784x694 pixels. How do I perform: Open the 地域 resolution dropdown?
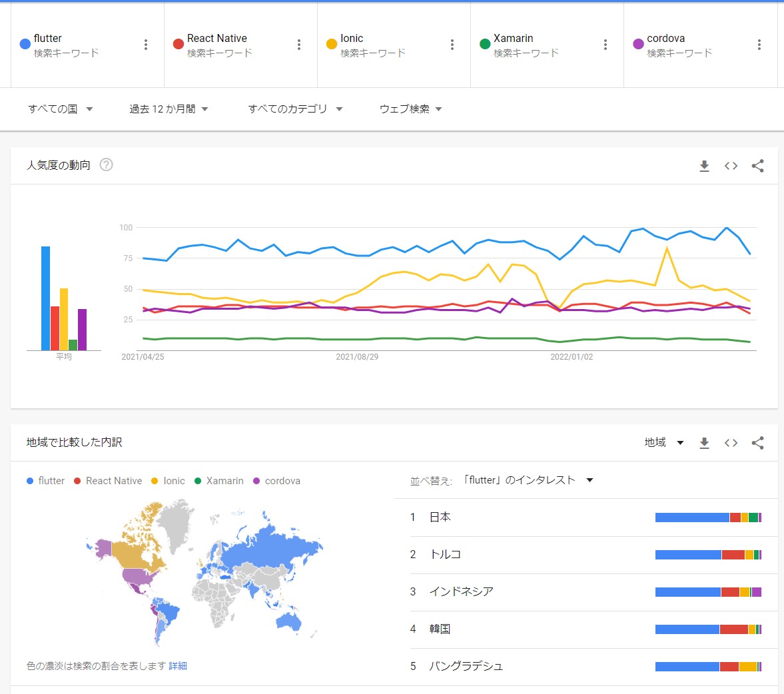click(664, 442)
